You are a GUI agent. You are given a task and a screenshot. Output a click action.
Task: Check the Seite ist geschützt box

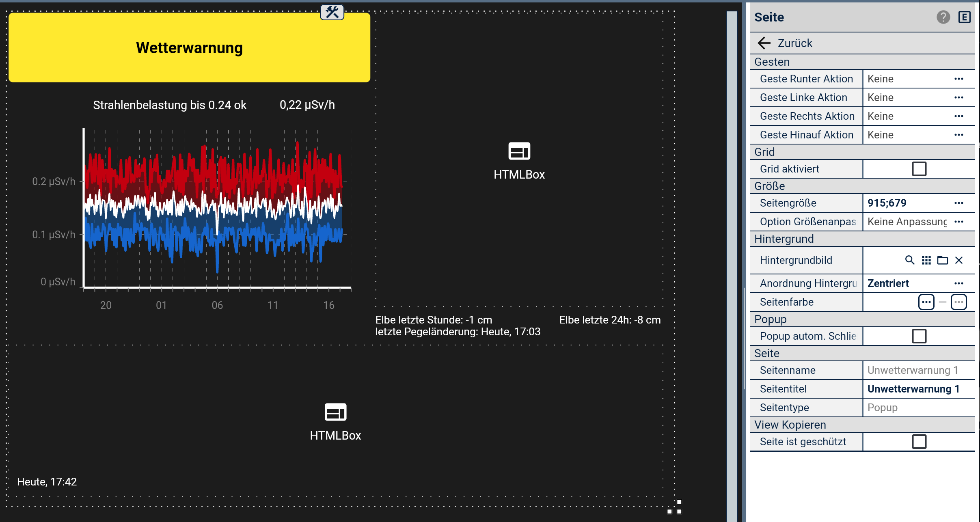coord(919,442)
